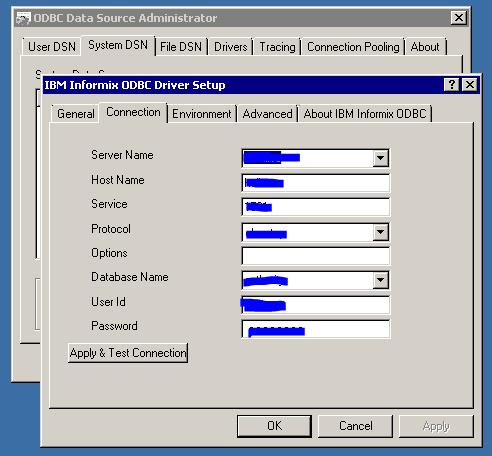The width and height of the screenshot is (492, 456).
Task: Close the ODBC Data Source Administrator window
Action: [x=459, y=17]
